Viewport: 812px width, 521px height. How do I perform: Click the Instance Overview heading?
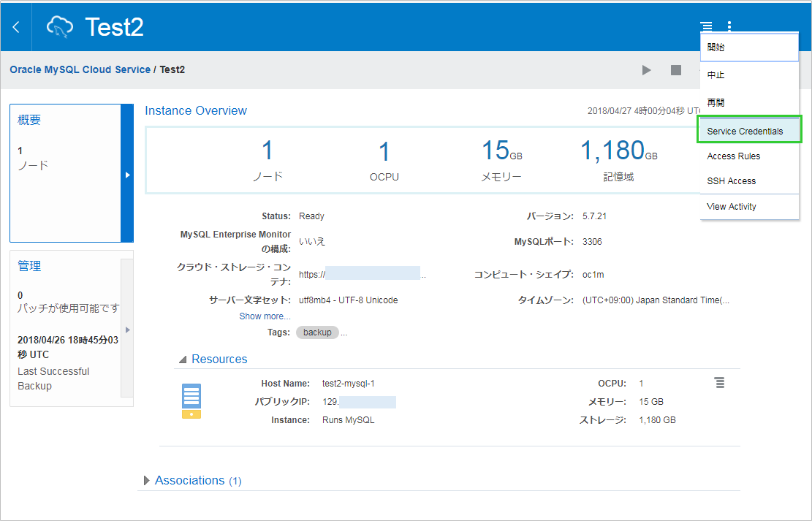pyautogui.click(x=196, y=110)
